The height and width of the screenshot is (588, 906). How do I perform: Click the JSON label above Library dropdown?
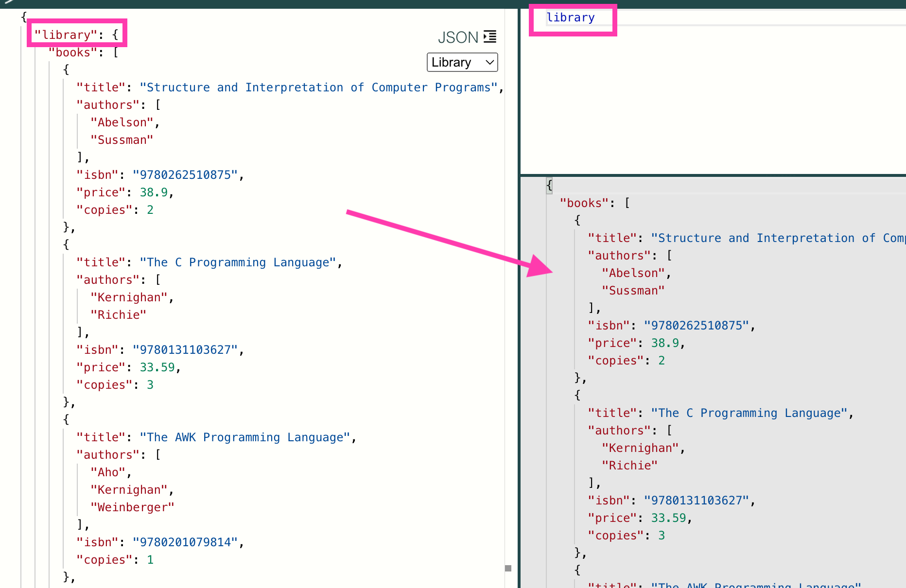[458, 37]
